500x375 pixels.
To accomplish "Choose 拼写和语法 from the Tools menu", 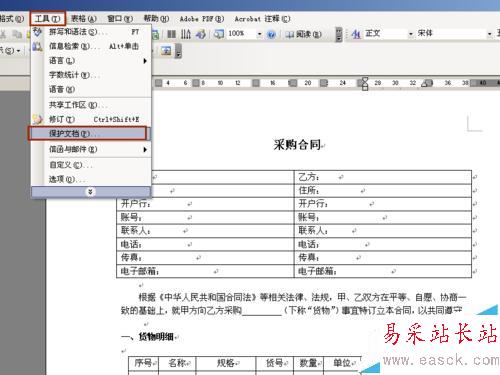I will click(x=91, y=32).
